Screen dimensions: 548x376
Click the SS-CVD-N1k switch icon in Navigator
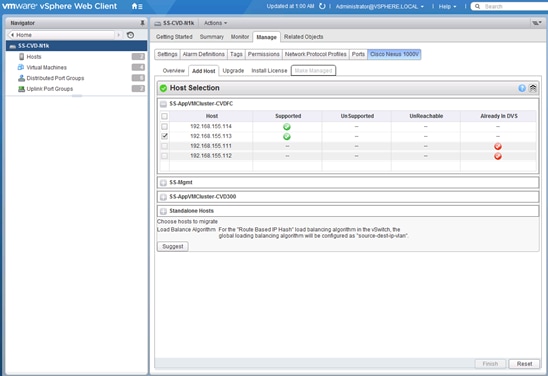click(x=13, y=46)
